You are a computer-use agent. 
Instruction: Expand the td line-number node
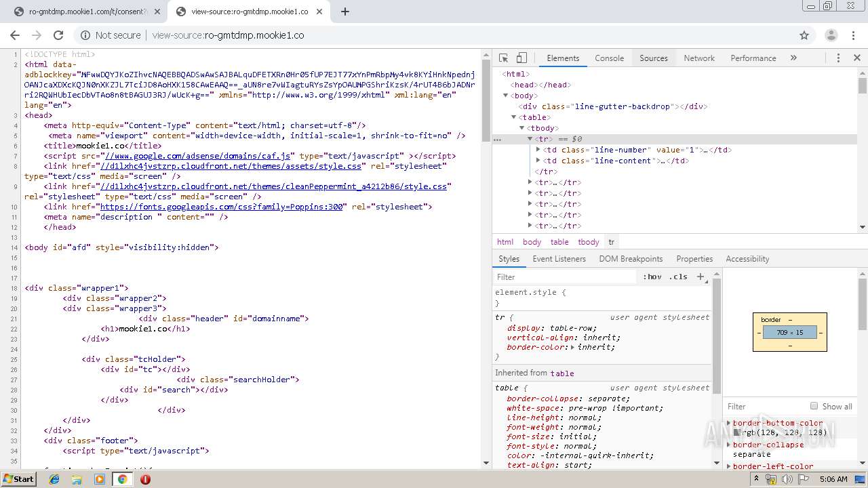click(x=538, y=150)
